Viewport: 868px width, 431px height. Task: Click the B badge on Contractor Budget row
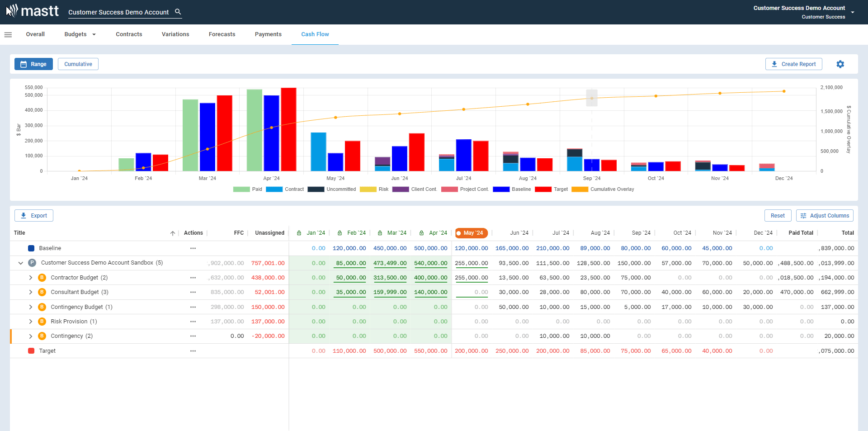click(42, 277)
